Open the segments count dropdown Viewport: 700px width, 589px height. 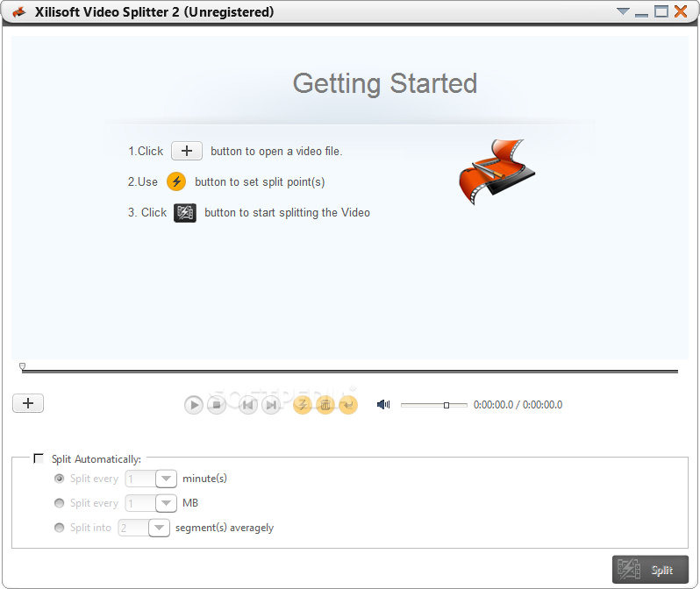(159, 528)
